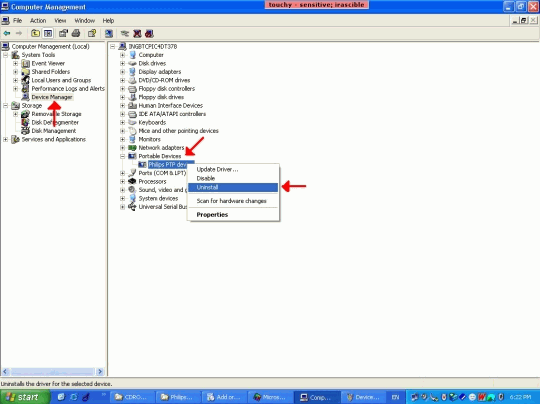Switch to CDRO... taskbar button
Viewport: 540px width, 404px height.
[x=131, y=397]
